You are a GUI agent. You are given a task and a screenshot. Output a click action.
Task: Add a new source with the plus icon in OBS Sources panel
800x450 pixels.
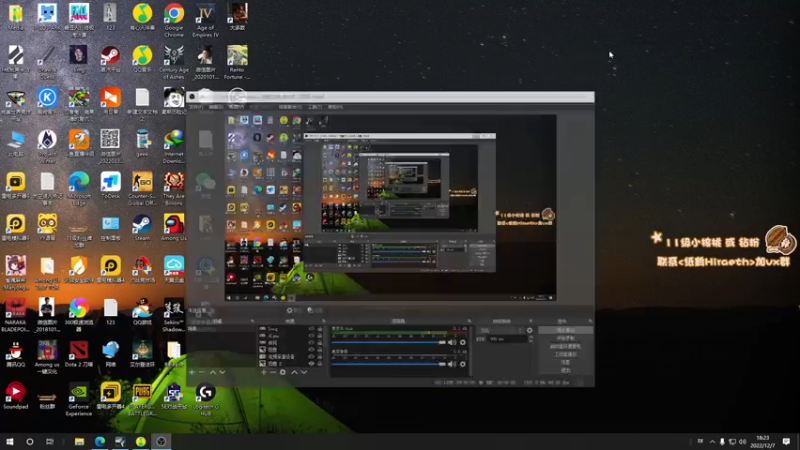264,372
